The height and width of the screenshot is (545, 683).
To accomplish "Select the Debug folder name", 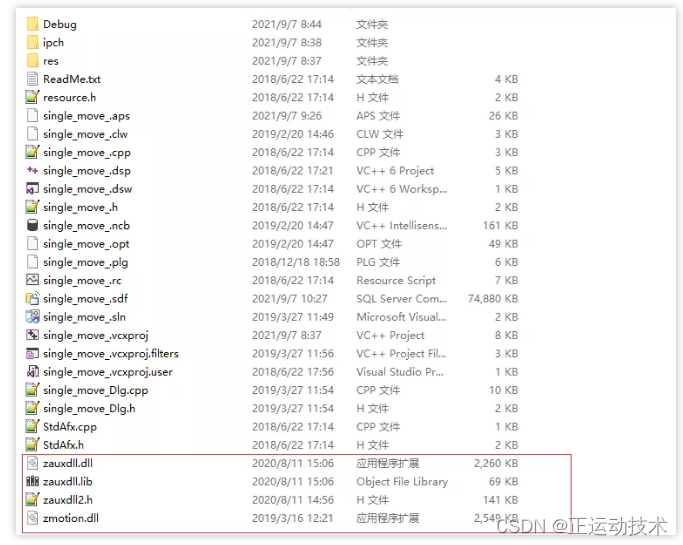I will pyautogui.click(x=60, y=24).
